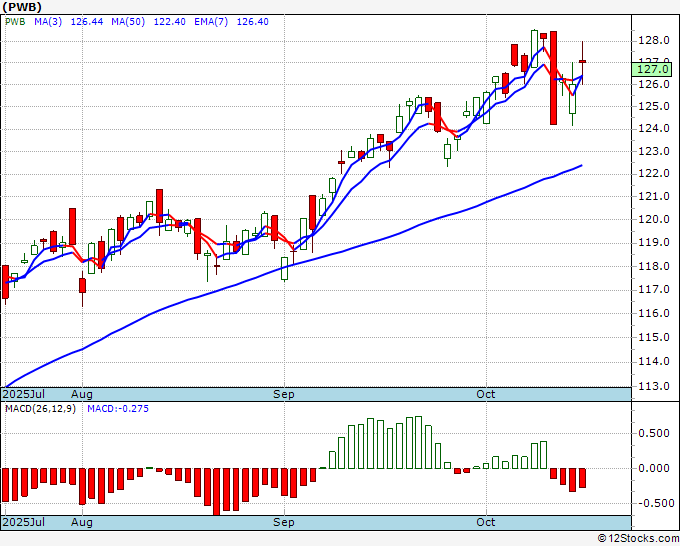
Task: Click the 125.0 price axis label
Action: pos(654,106)
